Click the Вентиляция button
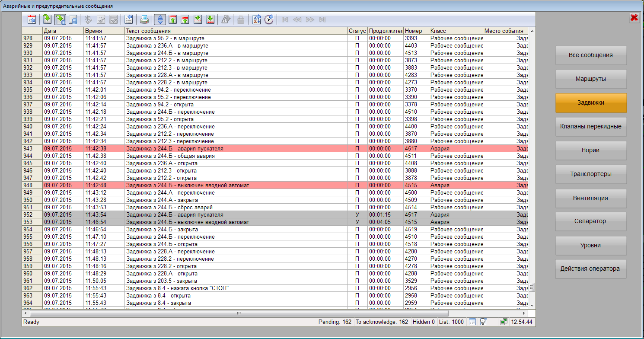 point(590,198)
